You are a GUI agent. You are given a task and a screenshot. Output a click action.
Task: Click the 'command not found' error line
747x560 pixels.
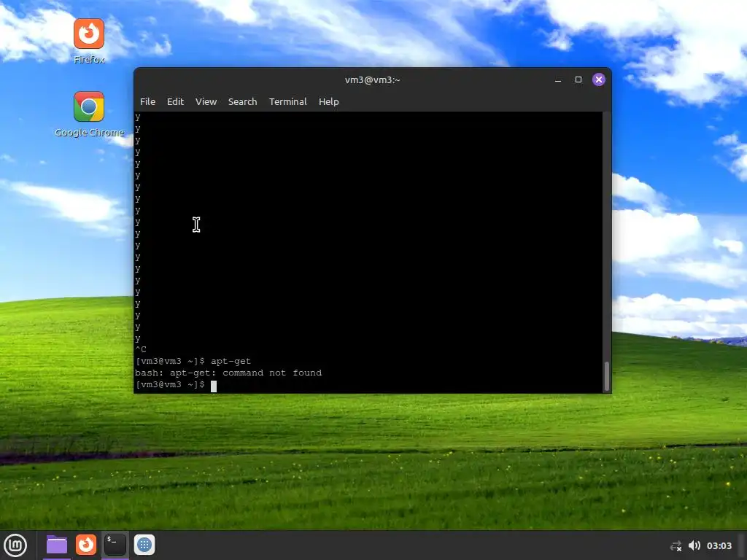(x=228, y=373)
